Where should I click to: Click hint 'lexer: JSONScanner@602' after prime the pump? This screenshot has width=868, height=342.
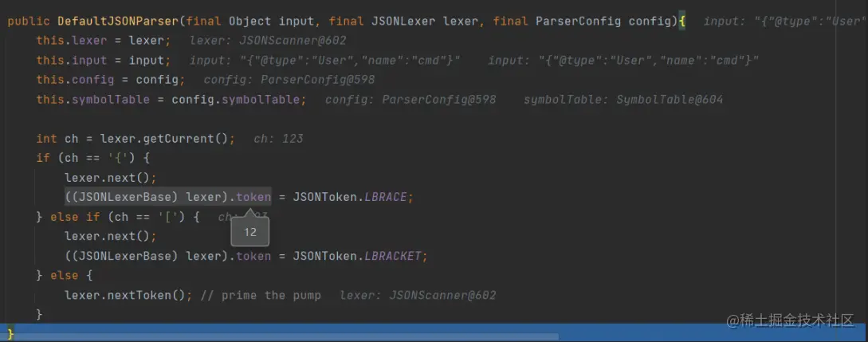pyautogui.click(x=418, y=296)
